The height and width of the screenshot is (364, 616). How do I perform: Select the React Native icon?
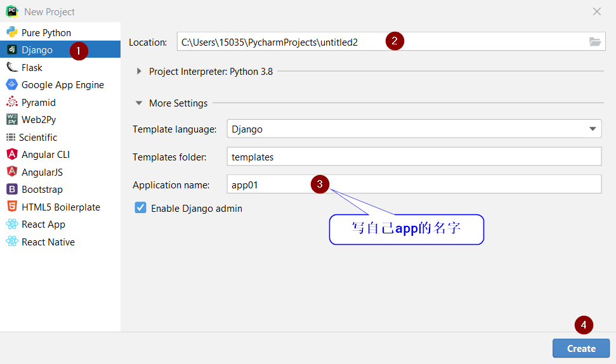(x=11, y=242)
